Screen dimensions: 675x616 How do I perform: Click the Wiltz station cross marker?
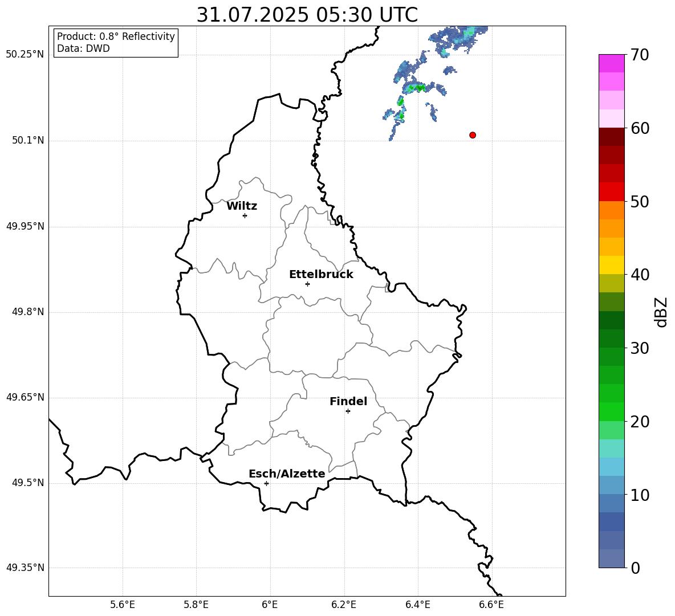[245, 215]
